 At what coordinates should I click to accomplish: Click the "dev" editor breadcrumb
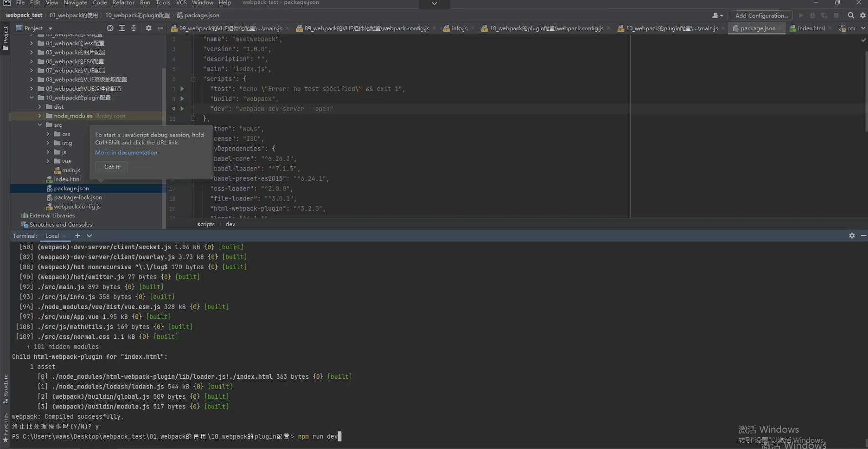[x=230, y=224]
